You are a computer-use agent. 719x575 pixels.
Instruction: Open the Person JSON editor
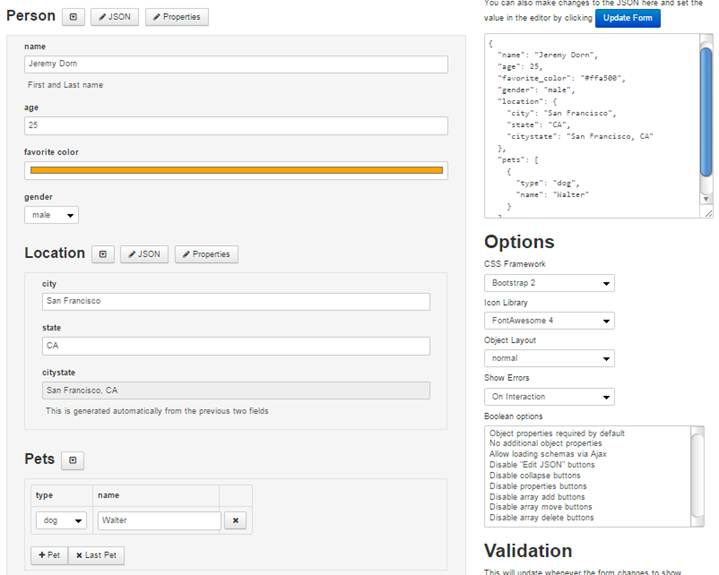[x=114, y=17]
